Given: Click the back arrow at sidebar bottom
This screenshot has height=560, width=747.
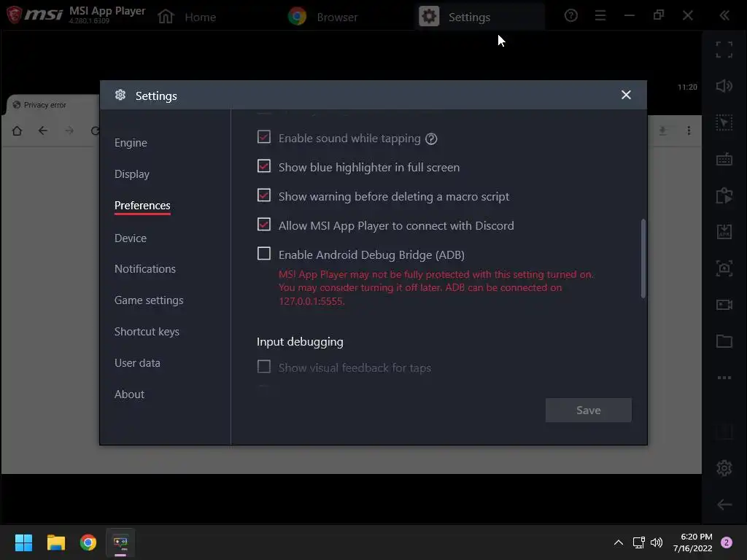Looking at the screenshot, I should [x=724, y=505].
